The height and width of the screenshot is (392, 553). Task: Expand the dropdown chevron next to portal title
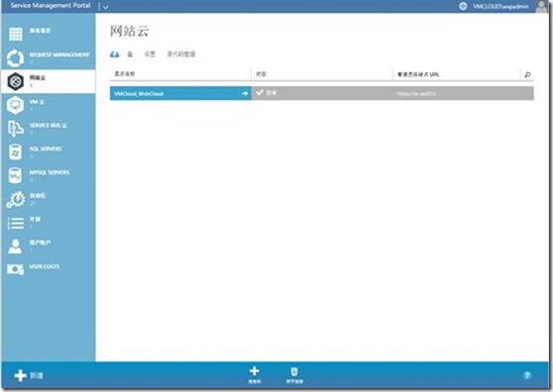coord(105,7)
